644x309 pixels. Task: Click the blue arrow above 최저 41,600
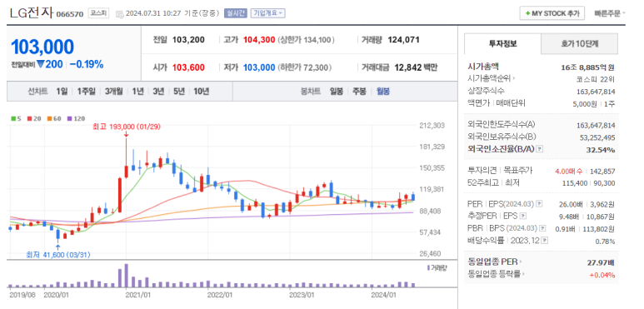click(x=58, y=247)
